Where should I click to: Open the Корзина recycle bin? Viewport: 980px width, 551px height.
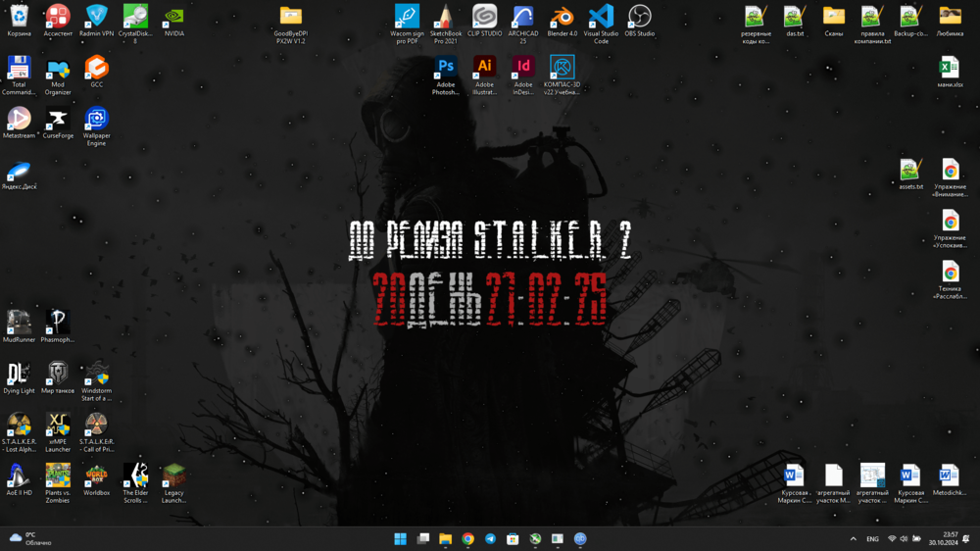pos(19,21)
